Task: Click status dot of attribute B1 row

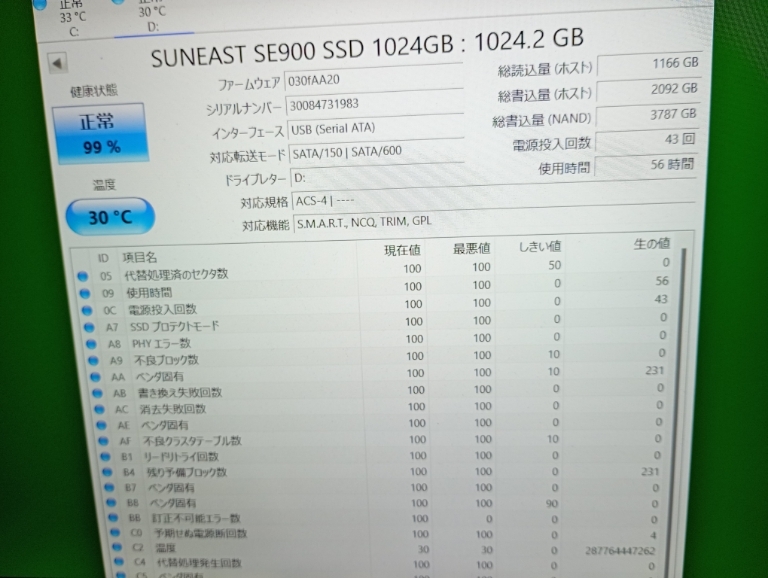Action: coord(105,457)
